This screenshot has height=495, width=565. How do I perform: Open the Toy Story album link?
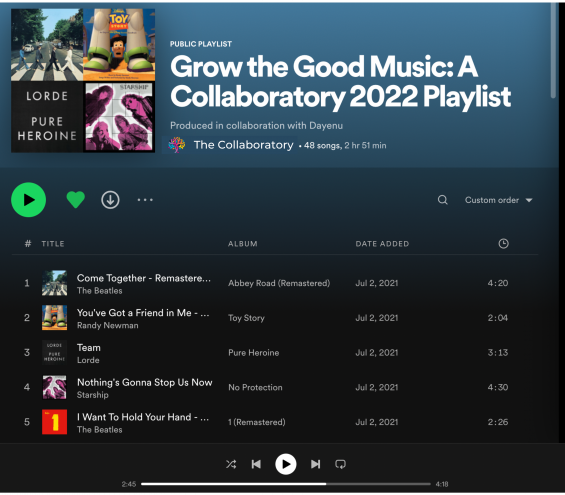click(246, 318)
